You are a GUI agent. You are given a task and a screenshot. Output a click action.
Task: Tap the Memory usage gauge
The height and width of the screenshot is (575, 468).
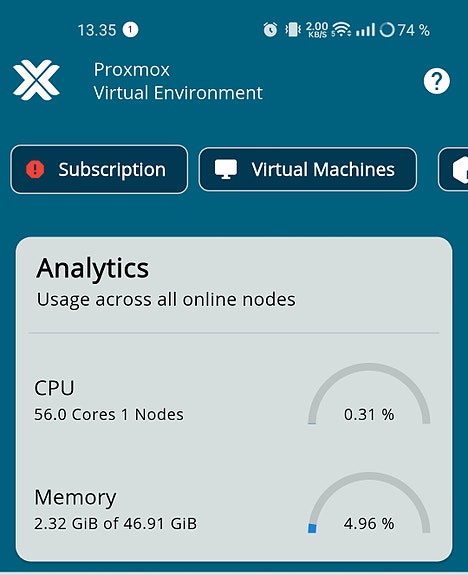(369, 503)
